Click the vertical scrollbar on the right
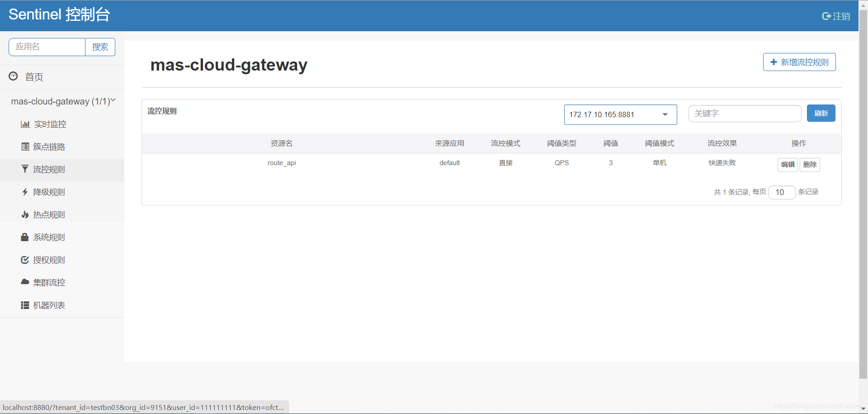 coord(863,194)
